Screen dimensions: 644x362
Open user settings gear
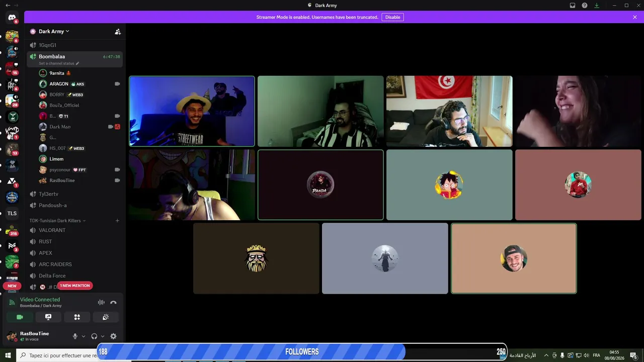click(113, 336)
